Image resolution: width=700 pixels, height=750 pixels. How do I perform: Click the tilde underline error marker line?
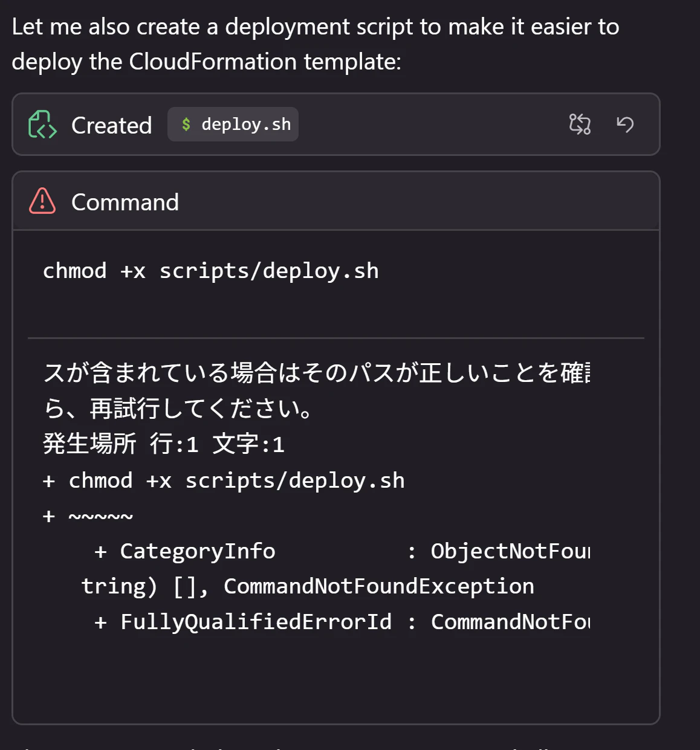(88, 516)
